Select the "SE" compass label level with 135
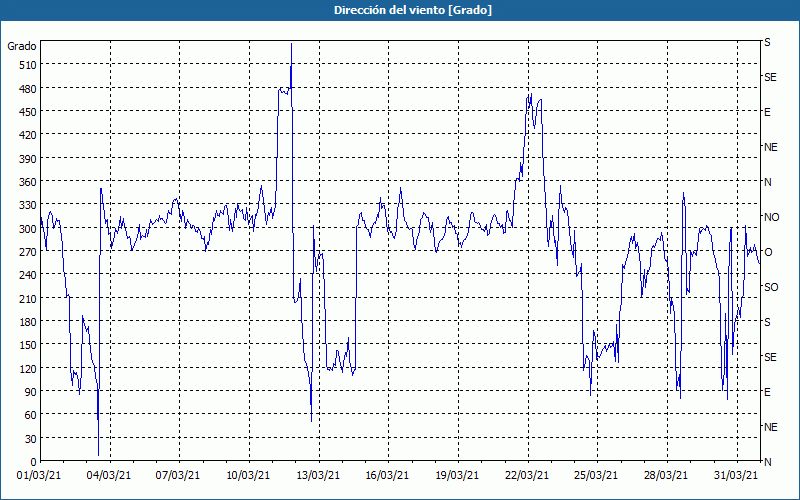Viewport: 800px width, 500px height. pos(770,357)
